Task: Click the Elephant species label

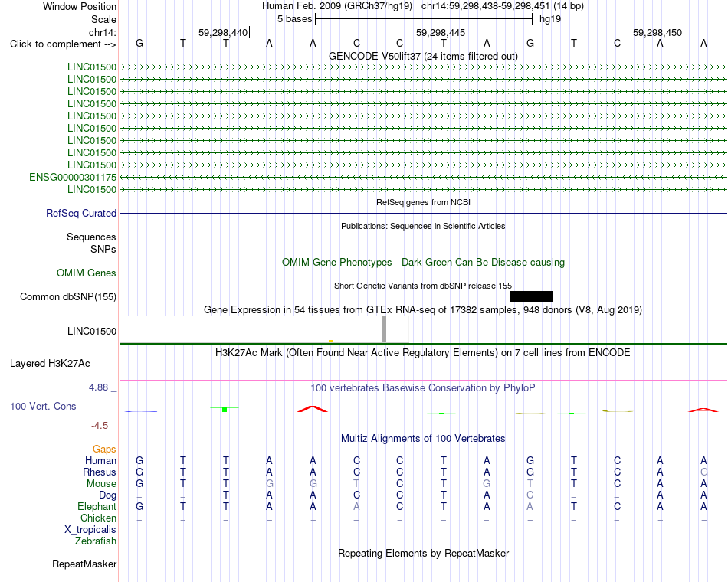Action: [x=97, y=506]
